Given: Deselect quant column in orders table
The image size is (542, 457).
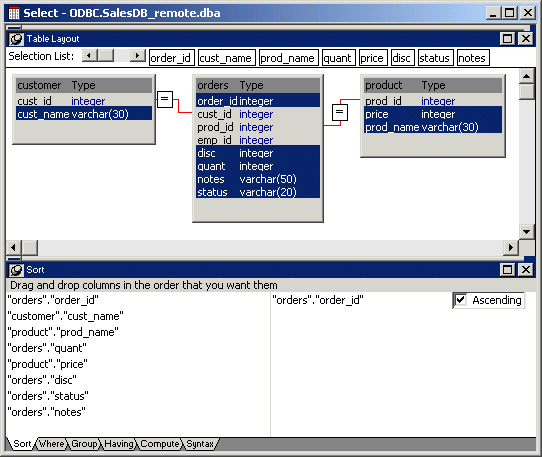Looking at the screenshot, I should point(258,166).
